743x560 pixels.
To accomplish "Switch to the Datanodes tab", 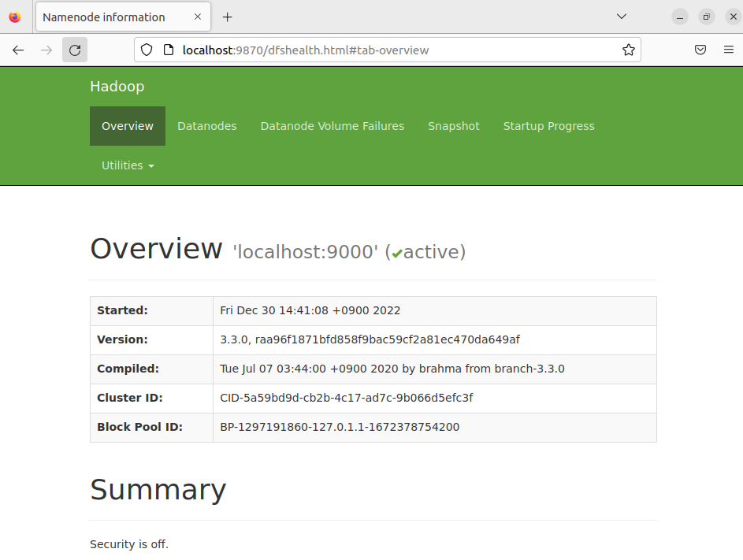I will [207, 126].
